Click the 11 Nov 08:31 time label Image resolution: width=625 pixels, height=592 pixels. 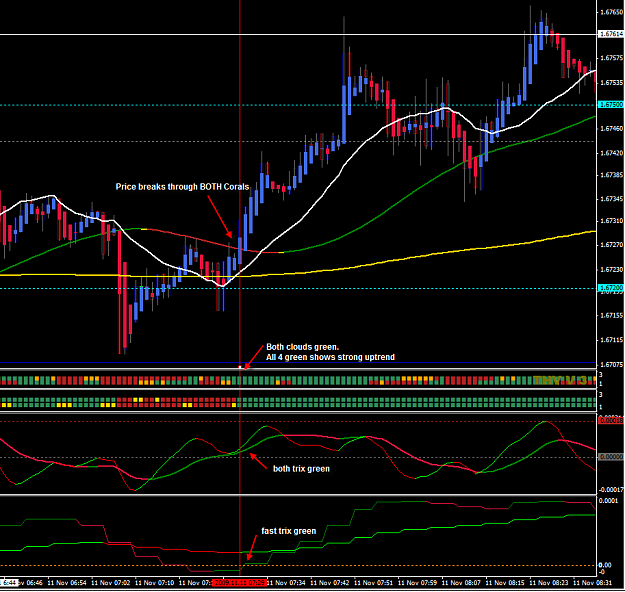(x=593, y=583)
